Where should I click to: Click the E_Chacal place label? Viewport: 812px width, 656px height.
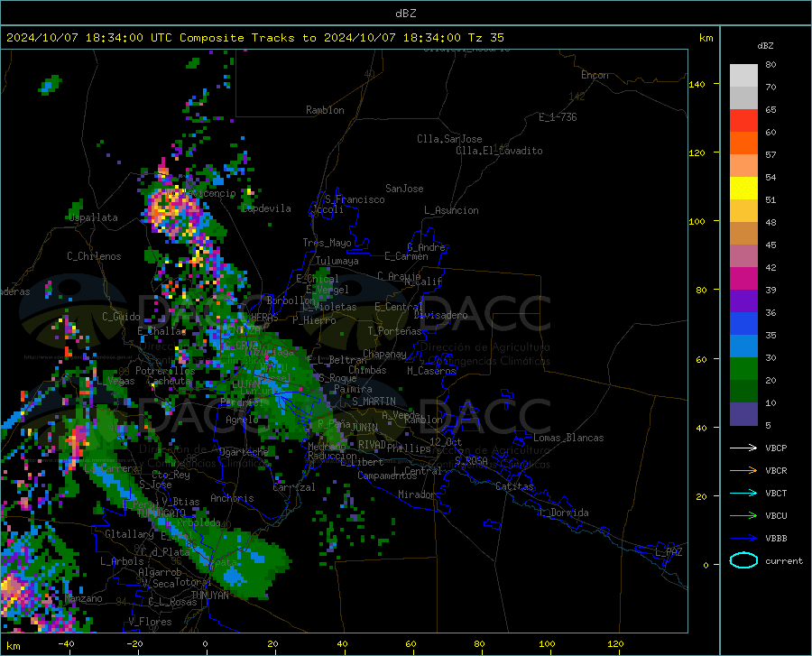coord(318,279)
